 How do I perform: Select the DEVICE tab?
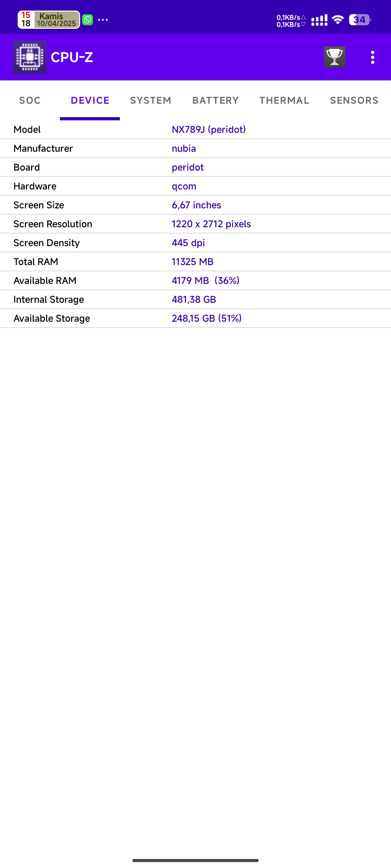pos(90,100)
